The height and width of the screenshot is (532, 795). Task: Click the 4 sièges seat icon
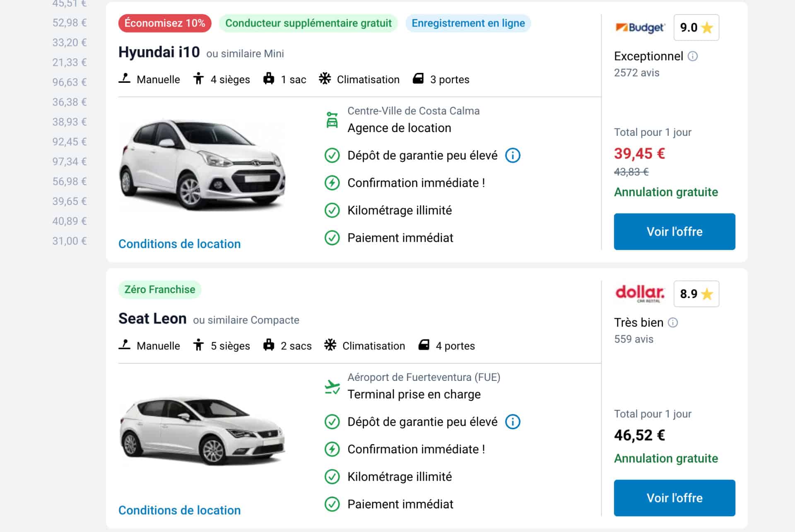pyautogui.click(x=199, y=79)
